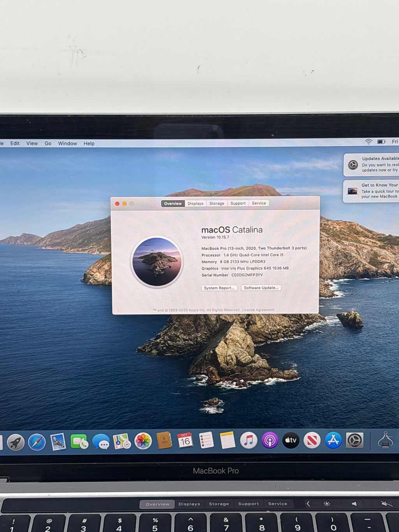Open Calendar showing Oct 16
This screenshot has width=399, height=532.
click(185, 441)
